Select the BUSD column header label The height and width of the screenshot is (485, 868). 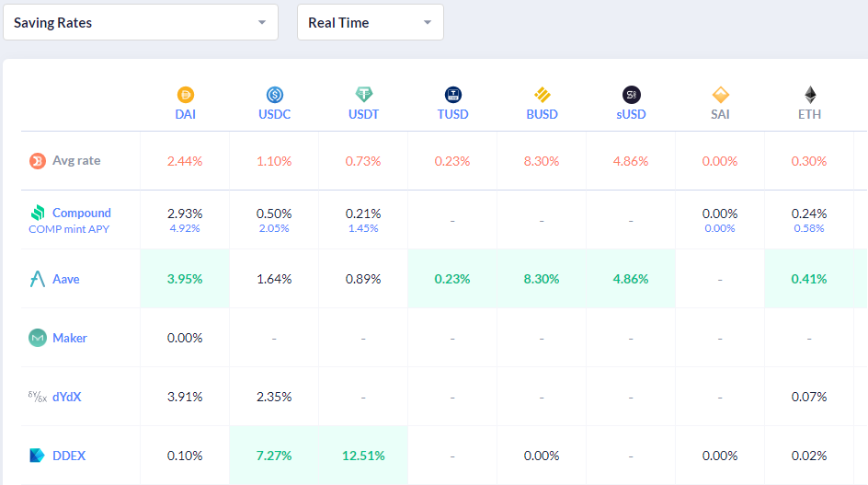tap(542, 114)
